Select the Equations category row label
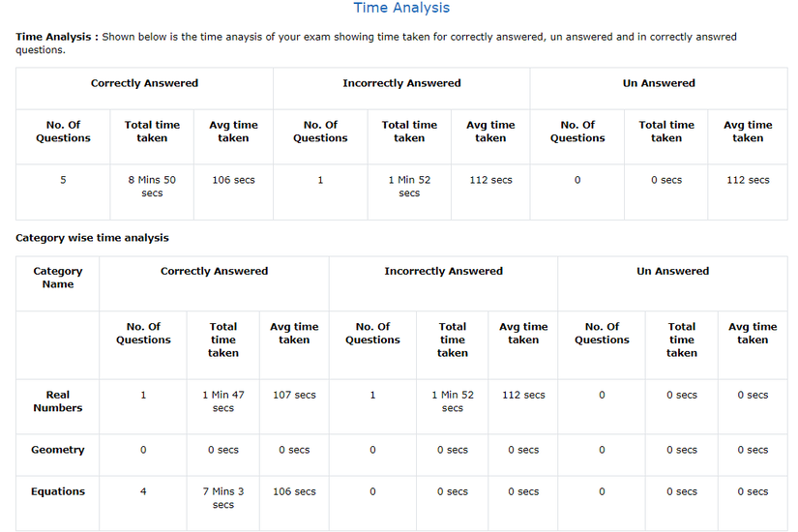Viewport: 798px width, 532px height. point(58,491)
